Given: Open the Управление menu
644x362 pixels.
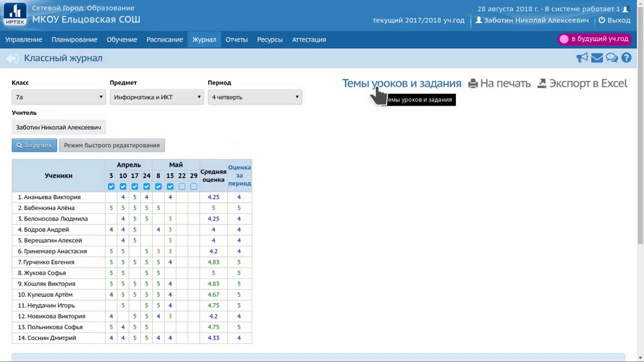Looking at the screenshot, I should pos(24,40).
